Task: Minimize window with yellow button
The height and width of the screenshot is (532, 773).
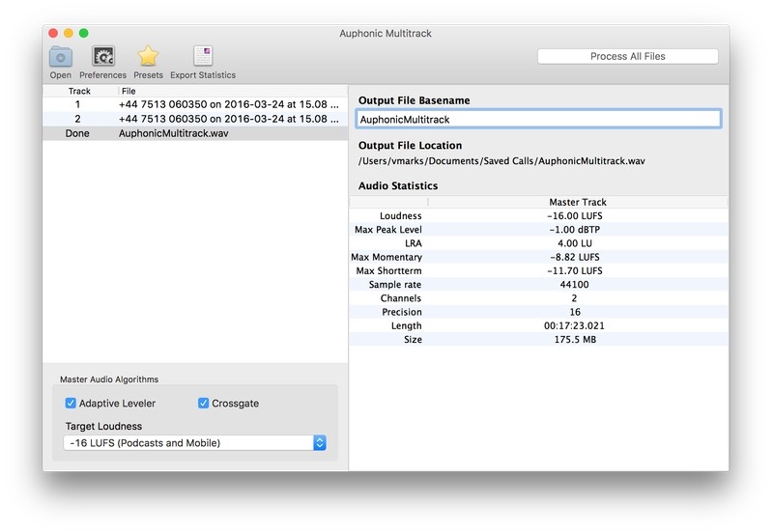Action: 69,33
